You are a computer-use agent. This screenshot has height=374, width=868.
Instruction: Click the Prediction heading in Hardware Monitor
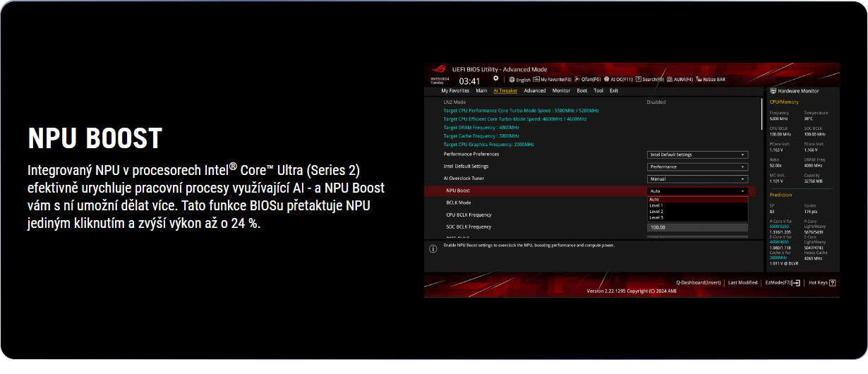click(x=781, y=195)
